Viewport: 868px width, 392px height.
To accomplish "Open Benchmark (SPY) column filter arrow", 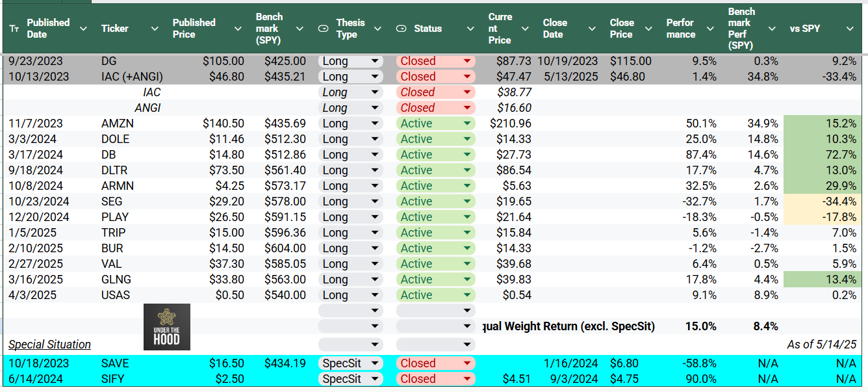I will point(300,29).
